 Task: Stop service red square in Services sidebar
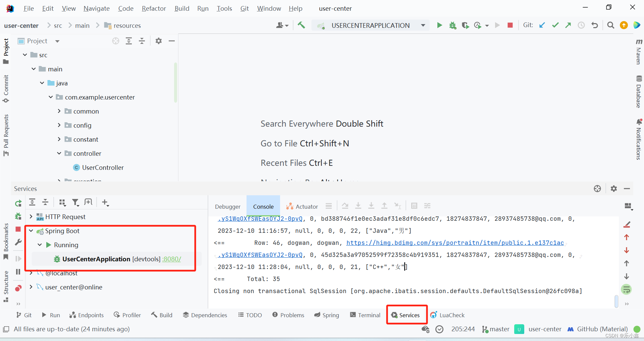[x=18, y=229]
